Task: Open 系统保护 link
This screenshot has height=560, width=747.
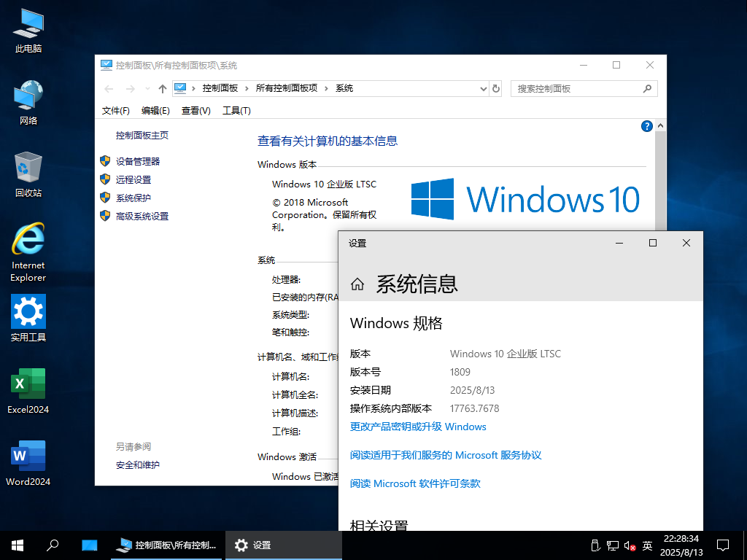Action: tap(133, 198)
